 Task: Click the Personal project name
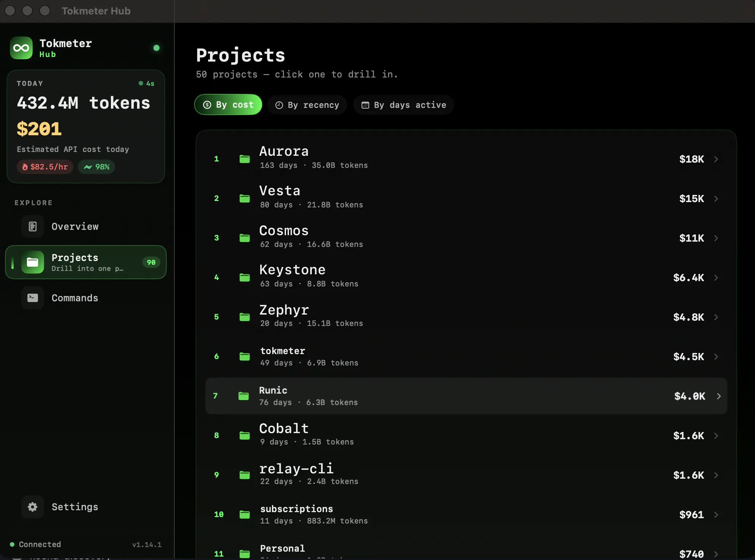pyautogui.click(x=282, y=548)
